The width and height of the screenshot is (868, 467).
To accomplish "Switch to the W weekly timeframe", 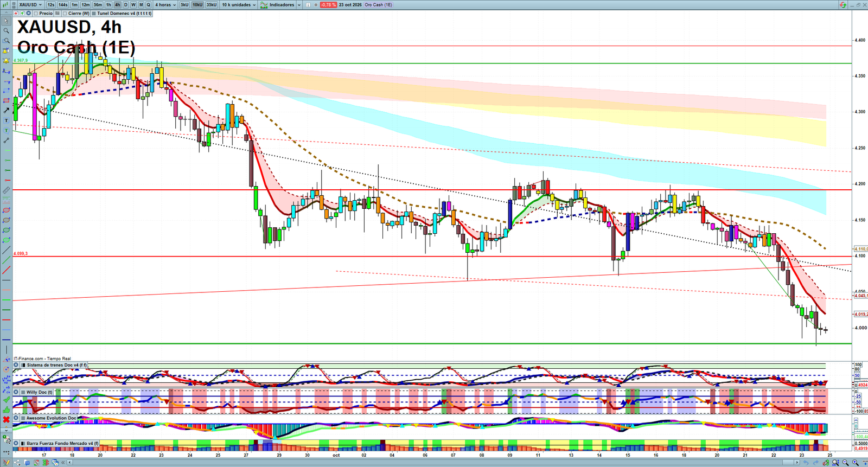I will [x=133, y=5].
